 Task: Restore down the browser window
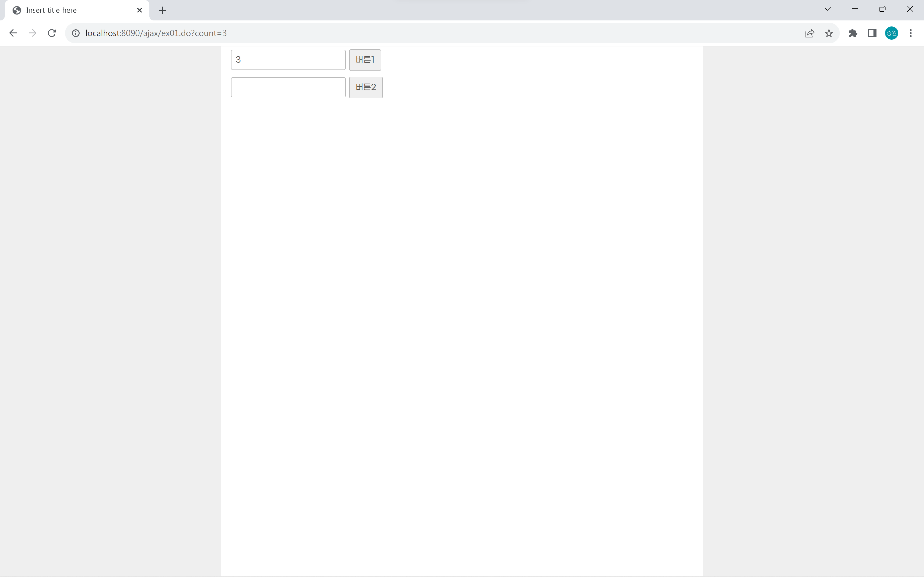click(x=882, y=9)
